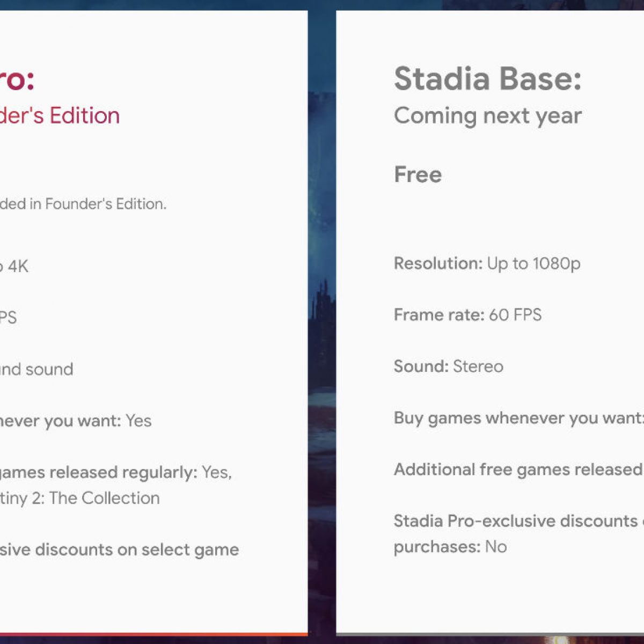Click the "Frame rate: 60 FPS" line
Viewport: 644px width, 644px height.
[467, 315]
